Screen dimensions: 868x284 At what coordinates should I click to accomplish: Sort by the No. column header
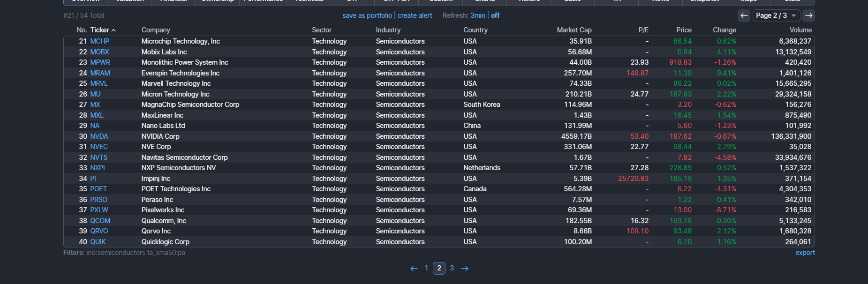point(82,30)
